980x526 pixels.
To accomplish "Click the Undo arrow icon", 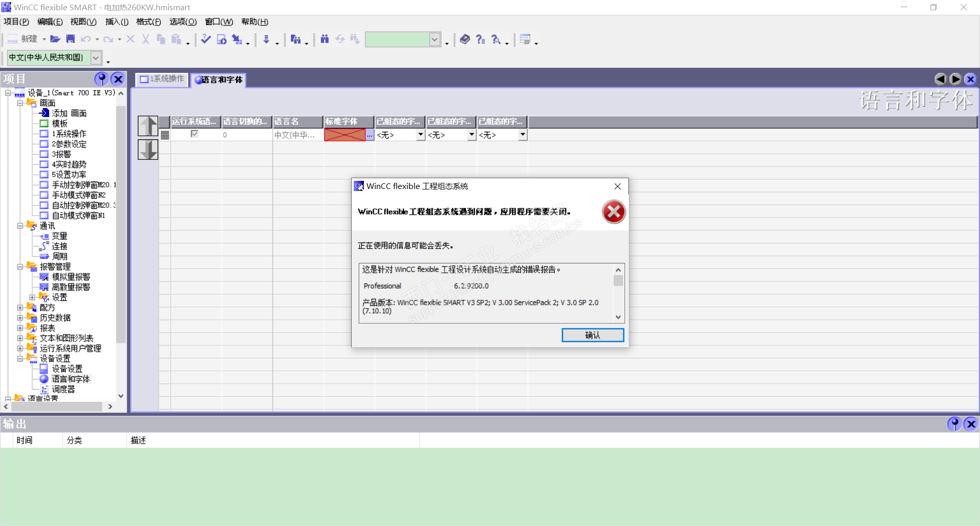I will pyautogui.click(x=86, y=39).
